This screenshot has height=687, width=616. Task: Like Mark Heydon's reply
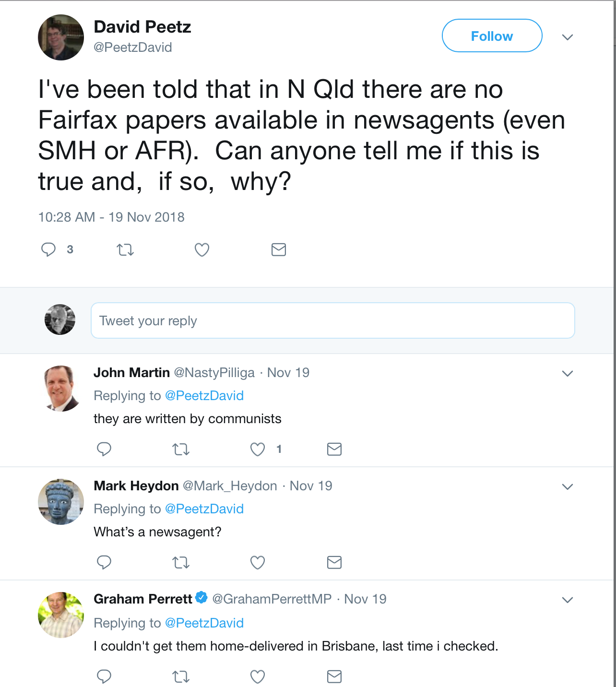[258, 562]
